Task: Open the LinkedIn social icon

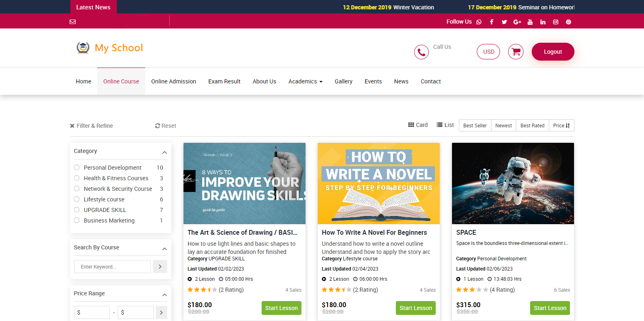Action: [x=543, y=22]
